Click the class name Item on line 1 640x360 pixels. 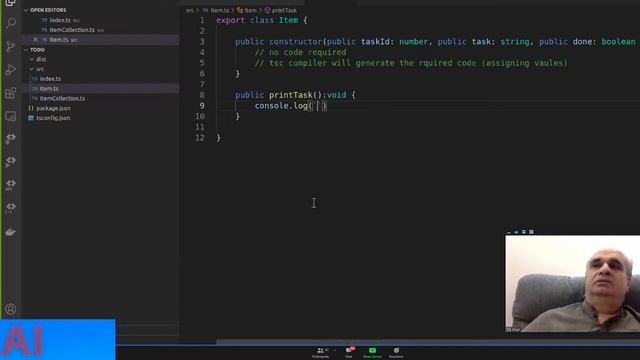click(x=289, y=20)
